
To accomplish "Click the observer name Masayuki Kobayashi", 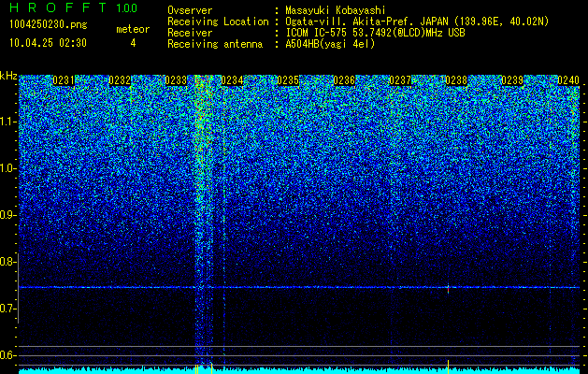I will pyautogui.click(x=336, y=10).
